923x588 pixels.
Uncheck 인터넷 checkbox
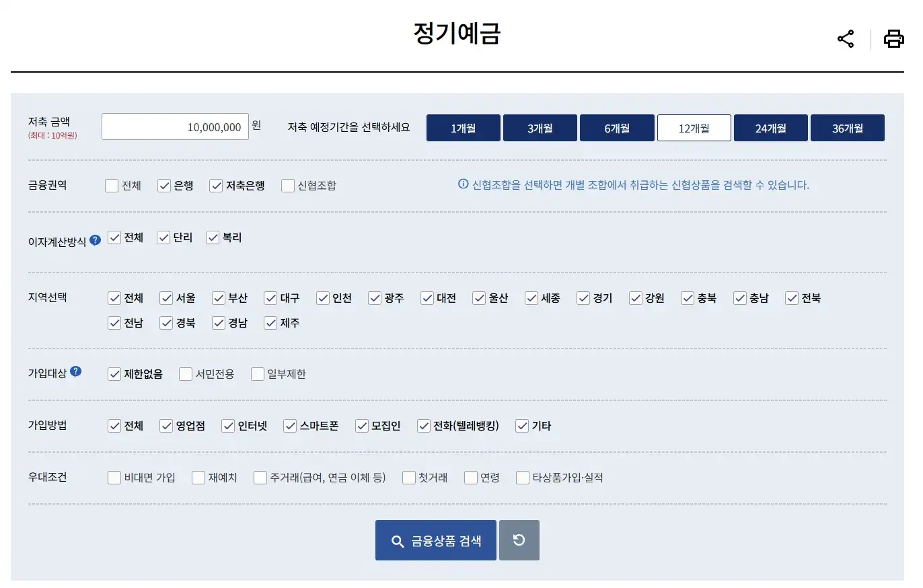[x=228, y=426]
